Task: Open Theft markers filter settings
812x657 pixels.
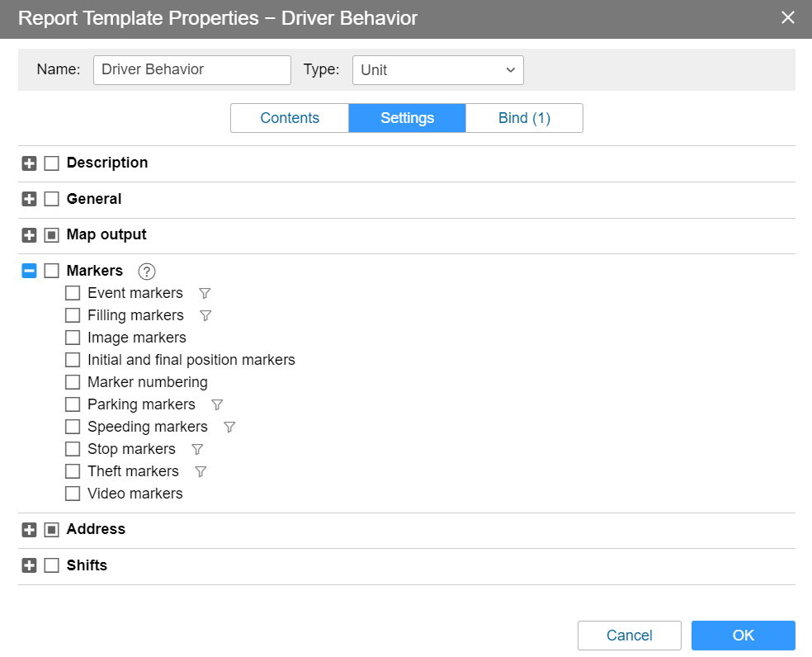Action: 200,471
